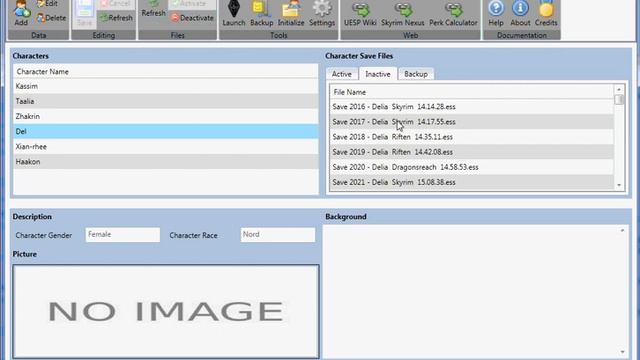Click the save files scrollbar thumb

coord(619,100)
